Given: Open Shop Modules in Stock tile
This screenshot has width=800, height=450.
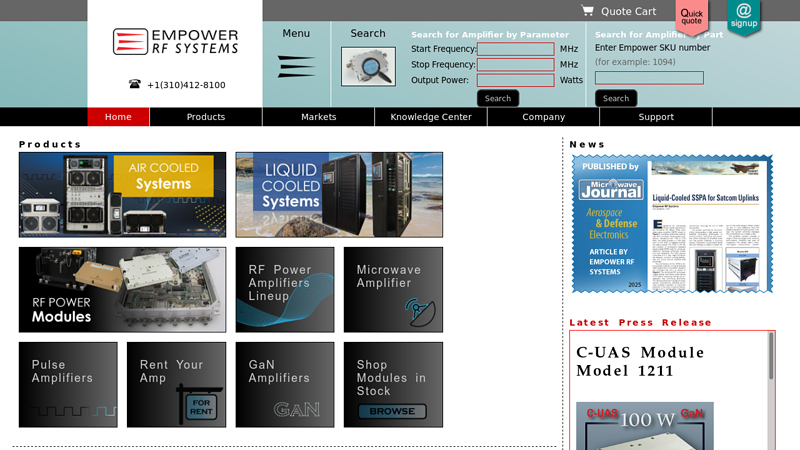Looking at the screenshot, I should 393,385.
